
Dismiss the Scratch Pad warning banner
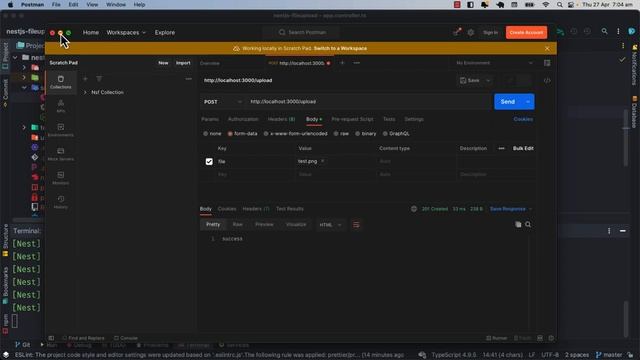tap(547, 48)
